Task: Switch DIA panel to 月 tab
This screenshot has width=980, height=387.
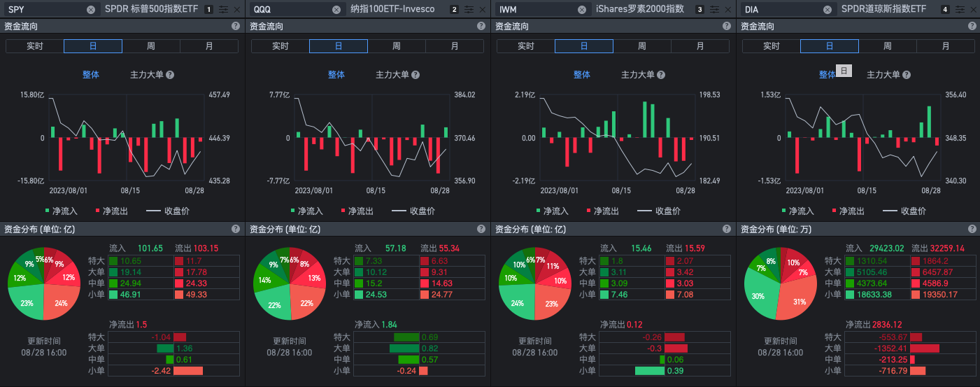Action: click(946, 46)
